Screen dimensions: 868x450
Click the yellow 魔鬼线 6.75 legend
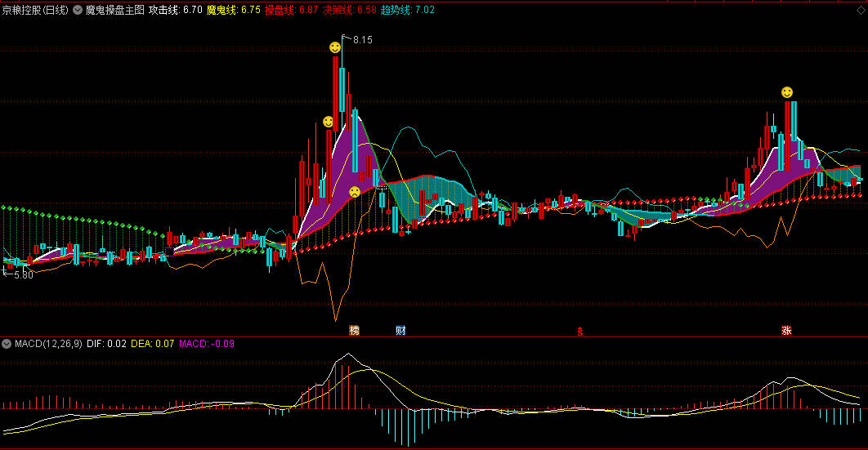(x=233, y=11)
